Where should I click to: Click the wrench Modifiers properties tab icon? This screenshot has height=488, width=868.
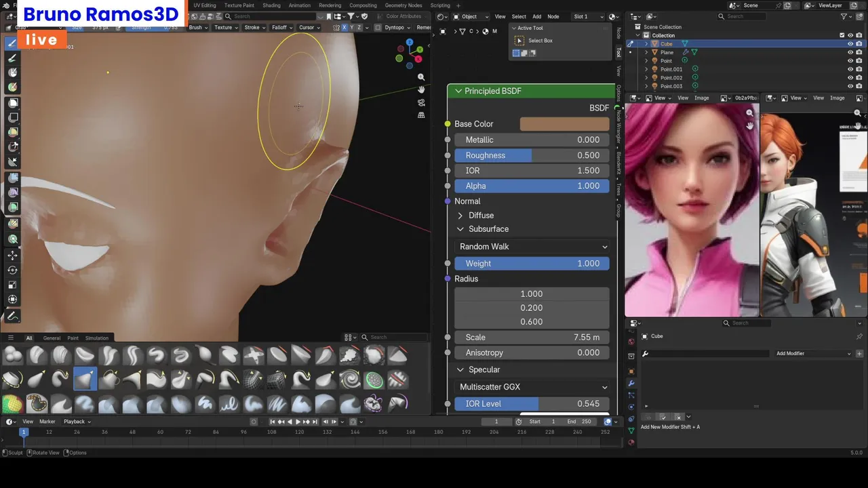[631, 384]
